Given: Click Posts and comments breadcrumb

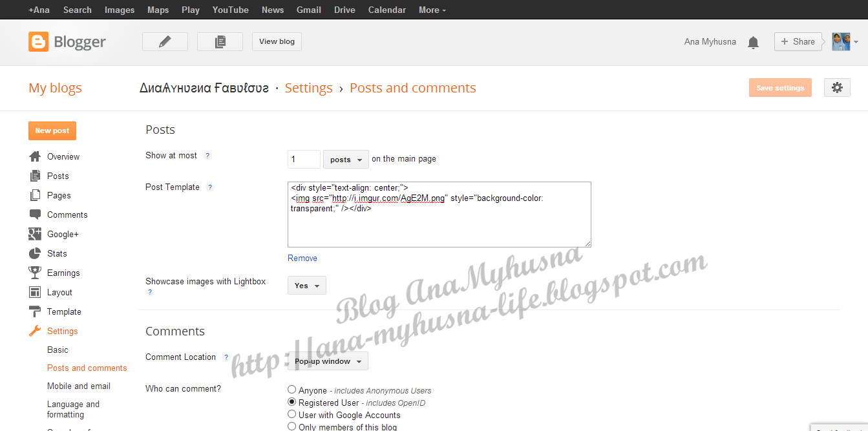Looking at the screenshot, I should pyautogui.click(x=413, y=89).
